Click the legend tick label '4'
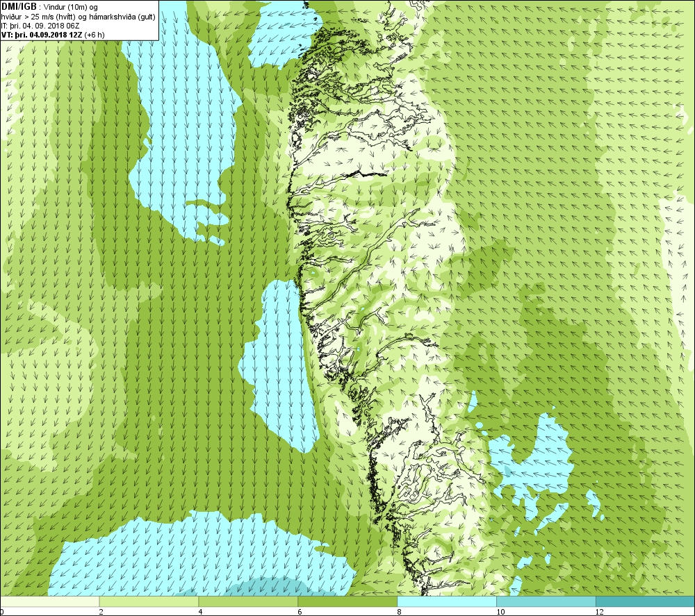 pyautogui.click(x=201, y=612)
